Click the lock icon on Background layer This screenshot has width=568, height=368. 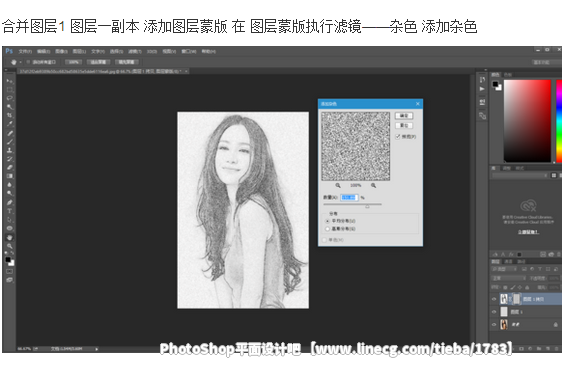[556, 325]
